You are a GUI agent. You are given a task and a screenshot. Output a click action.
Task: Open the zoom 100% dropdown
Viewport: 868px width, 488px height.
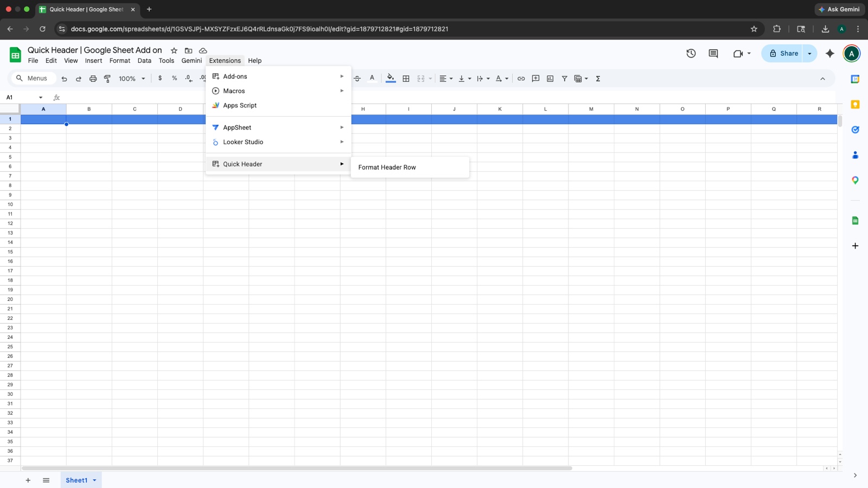[132, 79]
